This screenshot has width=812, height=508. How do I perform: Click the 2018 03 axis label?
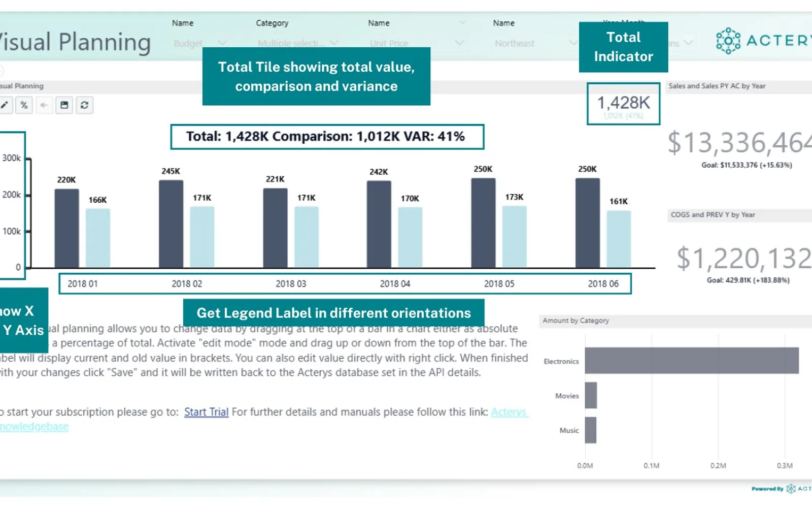pyautogui.click(x=291, y=283)
